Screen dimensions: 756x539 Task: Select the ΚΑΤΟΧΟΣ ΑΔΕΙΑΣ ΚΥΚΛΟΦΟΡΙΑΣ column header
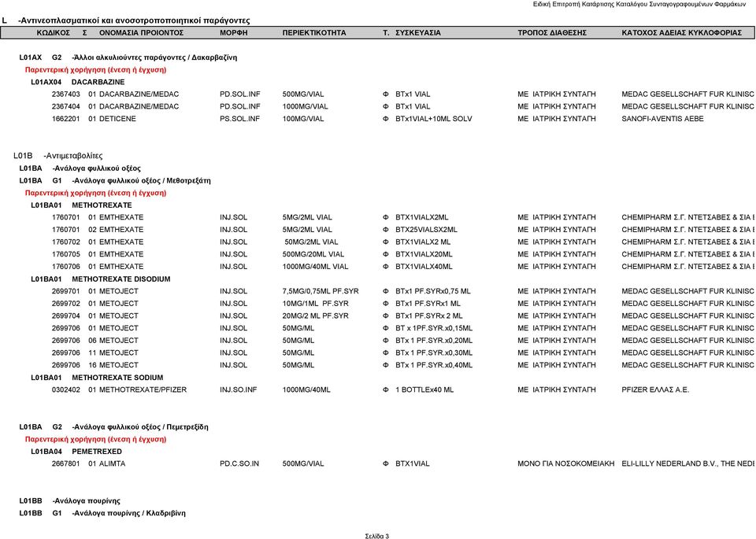point(681,33)
